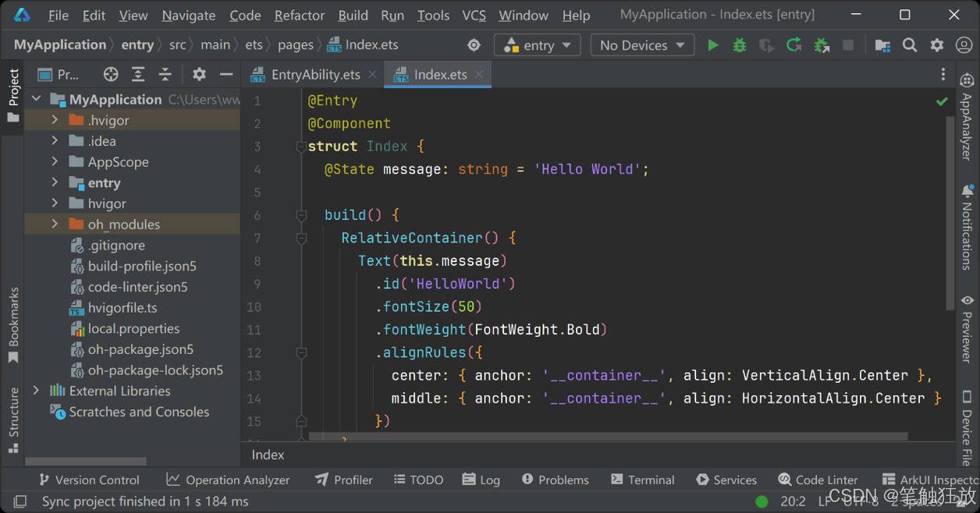The height and width of the screenshot is (513, 980).
Task: Click the target locate icon near breadcrumbs
Action: point(474,45)
